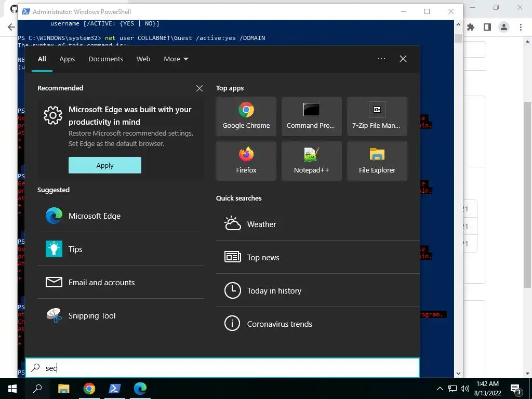
Task: Open Email and accounts suggestion
Action: [121, 282]
